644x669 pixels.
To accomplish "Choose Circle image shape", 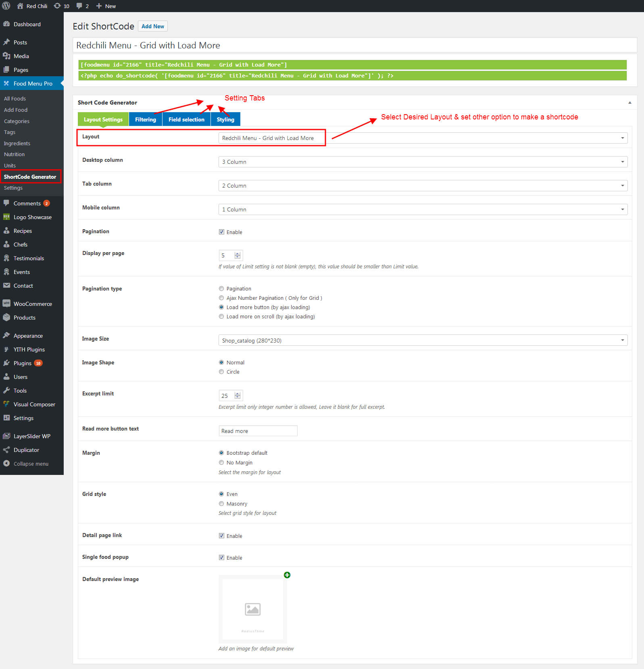I will 221,372.
